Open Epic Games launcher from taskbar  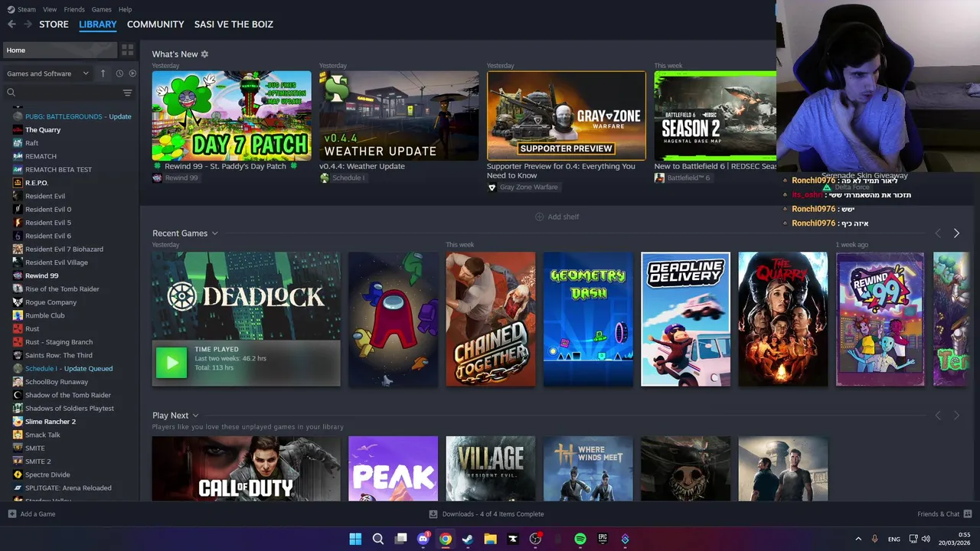point(603,539)
